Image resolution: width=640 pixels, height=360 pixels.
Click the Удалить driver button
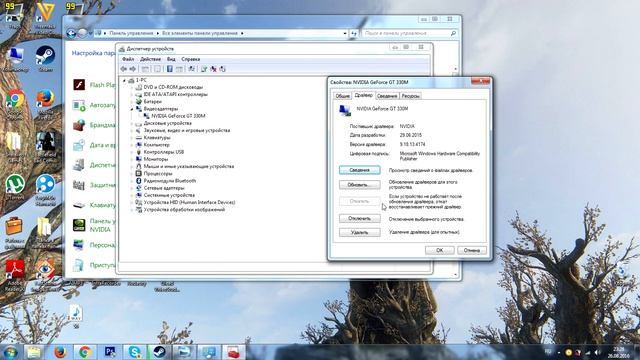point(360,232)
